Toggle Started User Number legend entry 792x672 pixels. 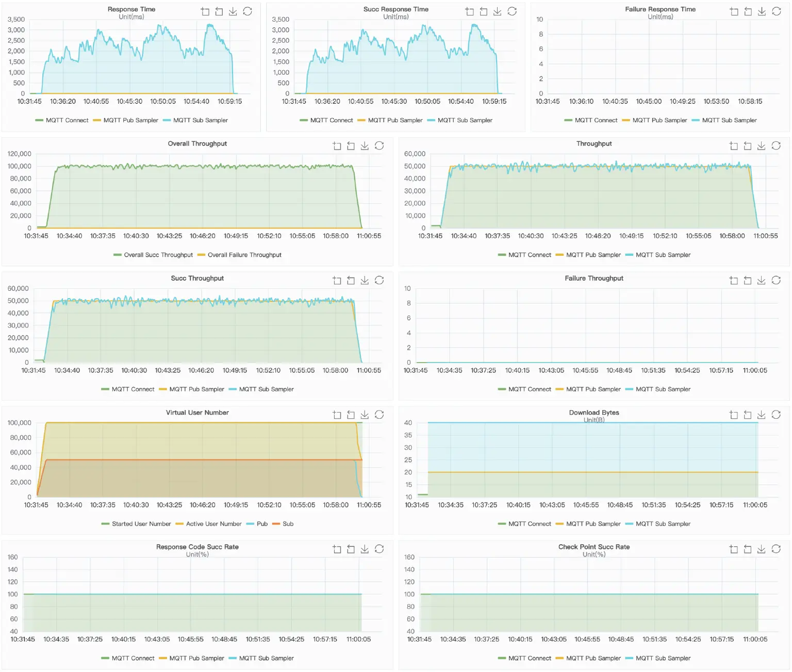[136, 523]
